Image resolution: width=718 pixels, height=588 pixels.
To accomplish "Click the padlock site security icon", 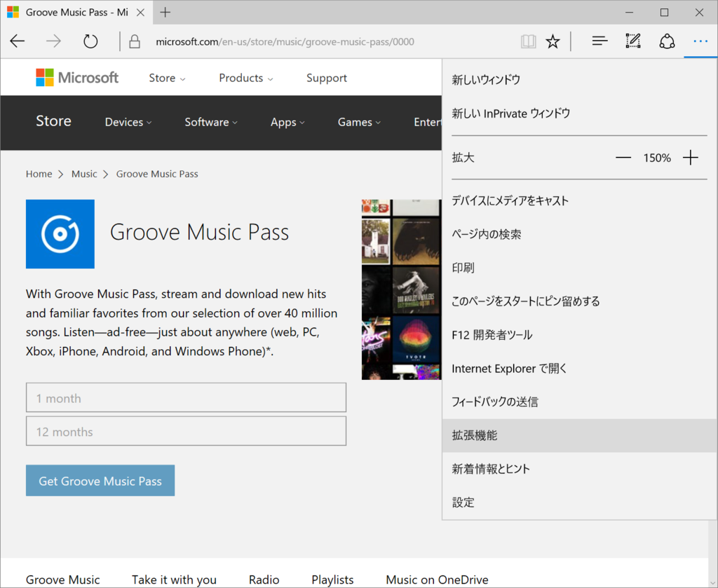I will tap(134, 41).
